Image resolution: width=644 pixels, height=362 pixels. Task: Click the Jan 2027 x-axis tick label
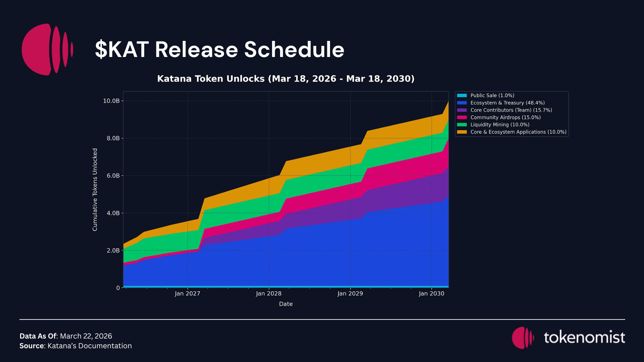pyautogui.click(x=187, y=294)
